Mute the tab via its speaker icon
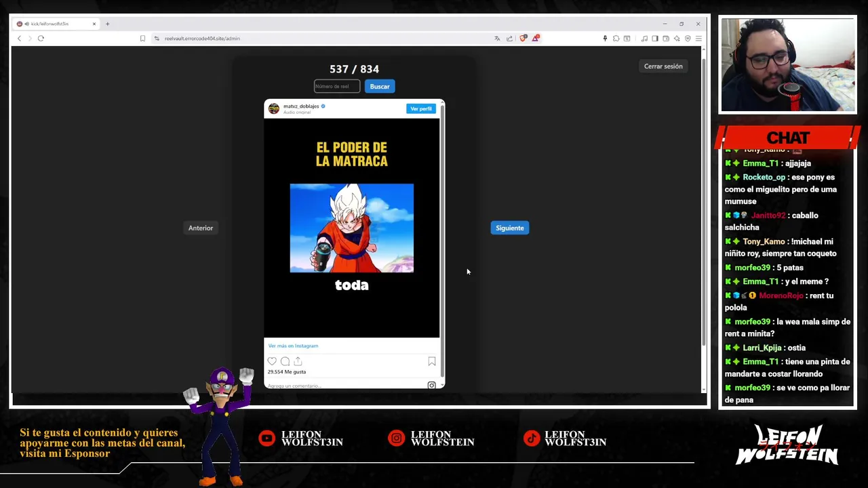The image size is (868, 488). pyautogui.click(x=26, y=24)
